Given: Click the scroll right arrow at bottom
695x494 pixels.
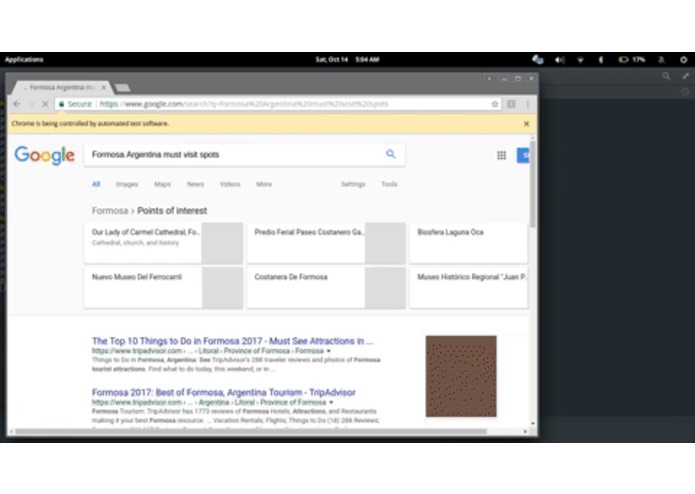Looking at the screenshot, I should [525, 431].
